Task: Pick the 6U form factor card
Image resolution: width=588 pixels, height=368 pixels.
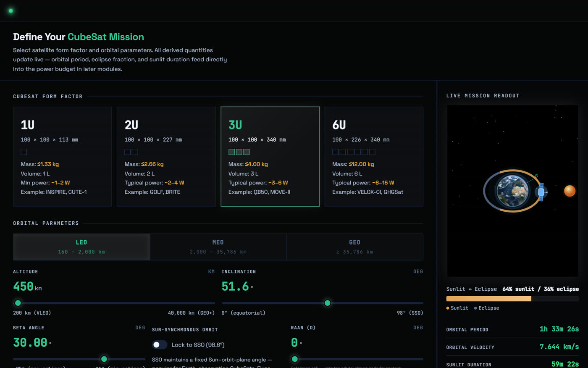Action: (x=374, y=156)
